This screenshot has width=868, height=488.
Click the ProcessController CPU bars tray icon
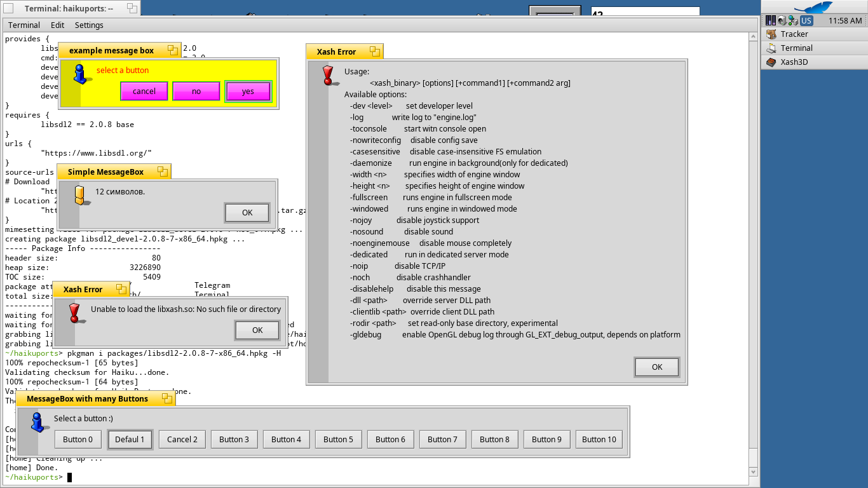pyautogui.click(x=771, y=20)
